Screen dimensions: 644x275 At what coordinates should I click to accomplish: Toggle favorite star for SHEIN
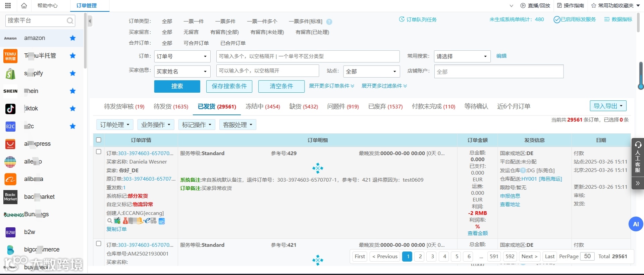coord(72,91)
